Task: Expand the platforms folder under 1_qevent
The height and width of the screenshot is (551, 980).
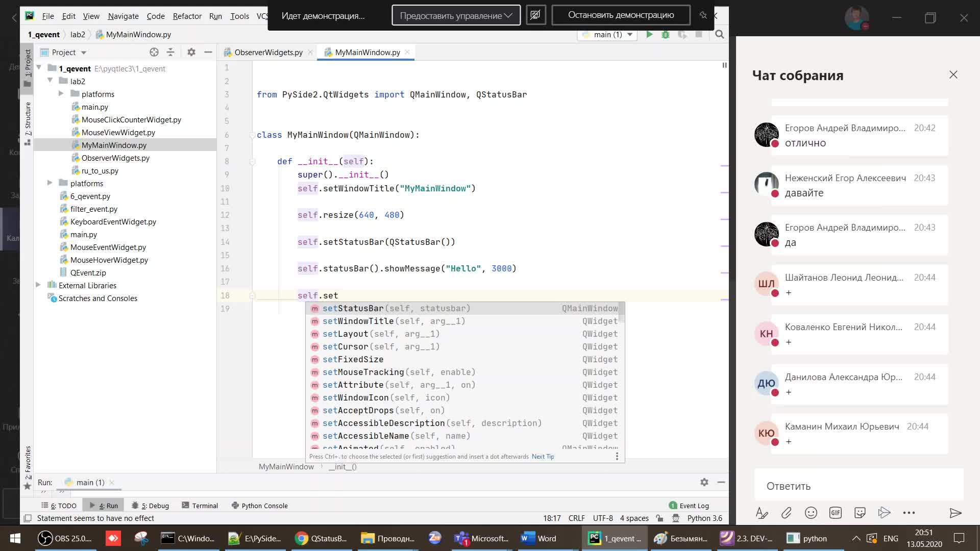Action: [x=50, y=183]
